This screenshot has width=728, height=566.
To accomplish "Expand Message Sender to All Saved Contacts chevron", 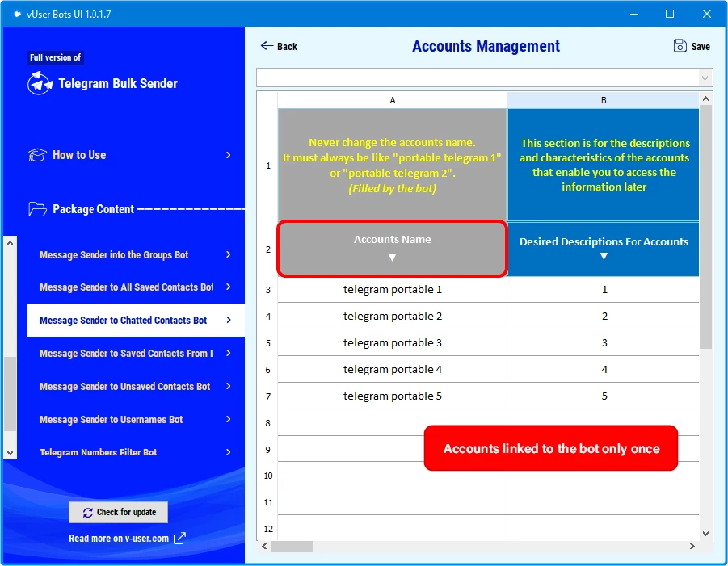I will pos(229,287).
